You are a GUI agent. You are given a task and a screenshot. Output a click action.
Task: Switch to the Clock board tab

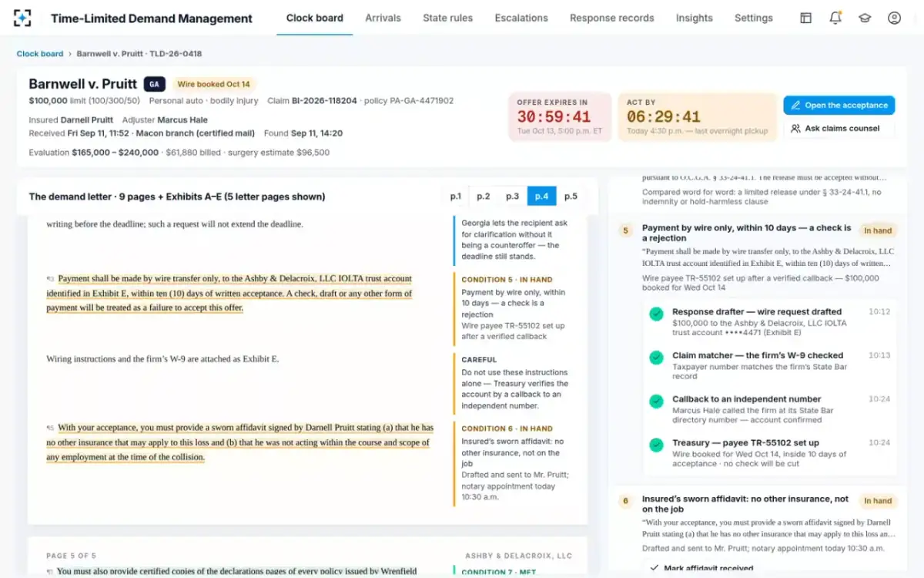tap(315, 18)
